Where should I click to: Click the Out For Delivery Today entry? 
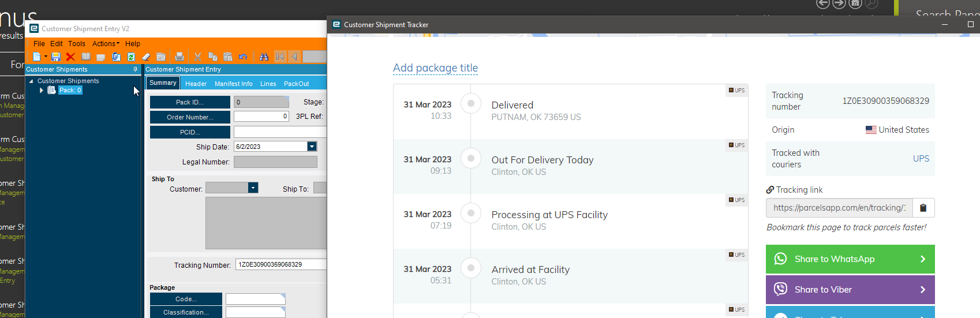click(571, 166)
